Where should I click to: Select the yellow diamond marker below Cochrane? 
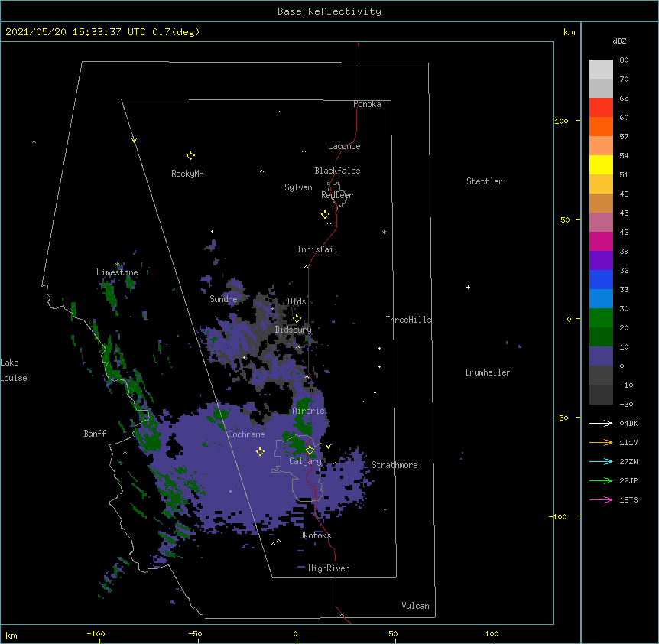(260, 451)
